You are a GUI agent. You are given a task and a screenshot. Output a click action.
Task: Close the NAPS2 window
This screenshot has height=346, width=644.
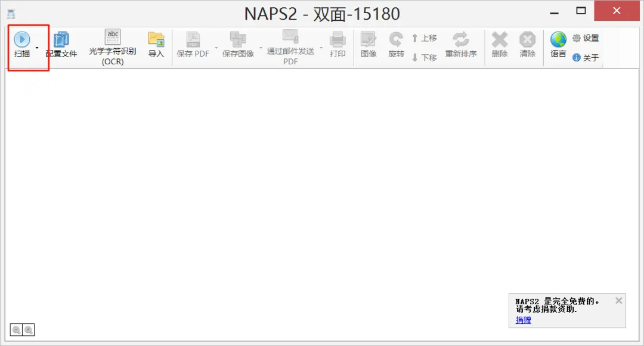(x=617, y=11)
